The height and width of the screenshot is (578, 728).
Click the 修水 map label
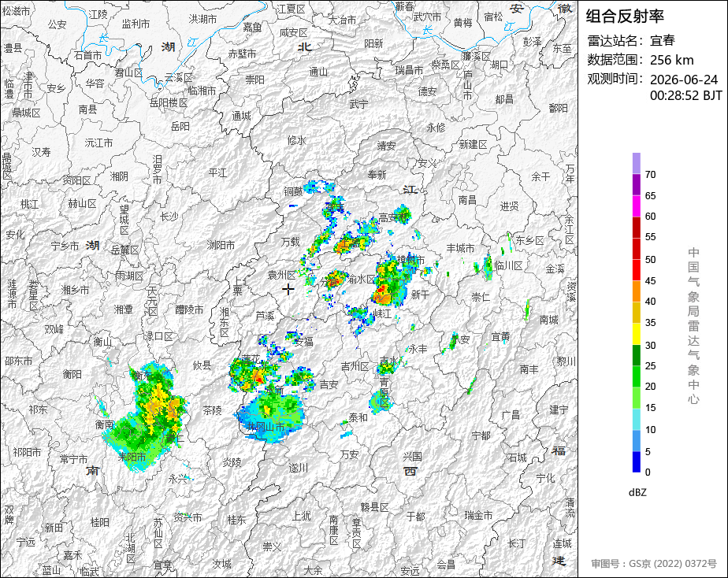[297, 140]
